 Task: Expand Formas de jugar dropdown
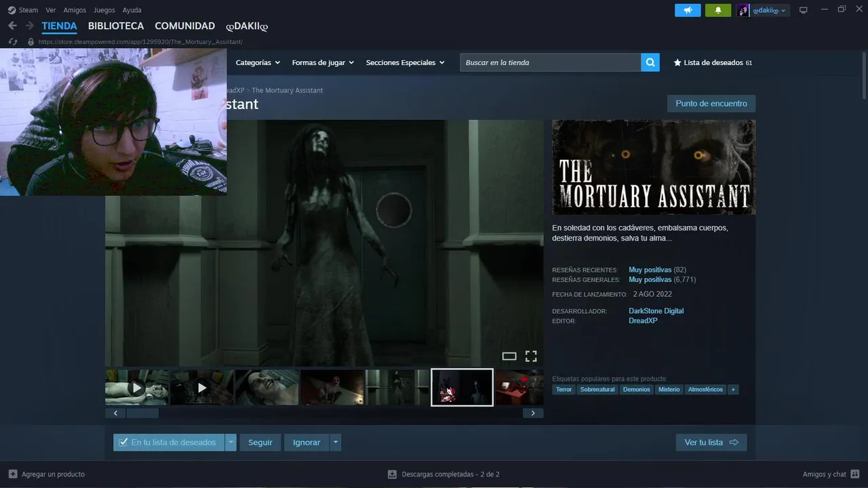click(x=323, y=62)
